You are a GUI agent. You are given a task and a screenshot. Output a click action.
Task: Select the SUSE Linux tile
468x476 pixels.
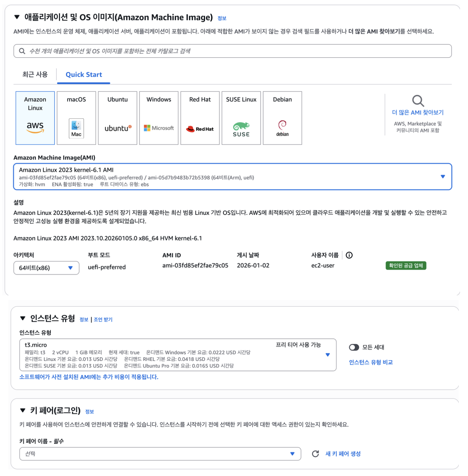pyautogui.click(x=241, y=118)
